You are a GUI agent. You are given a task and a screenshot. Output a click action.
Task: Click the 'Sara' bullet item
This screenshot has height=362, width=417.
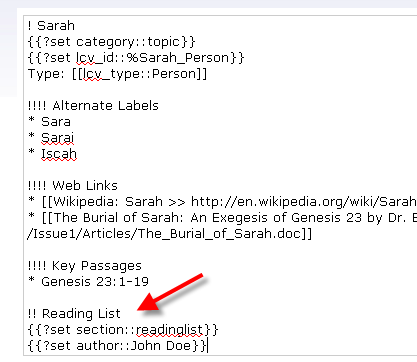coord(56,122)
